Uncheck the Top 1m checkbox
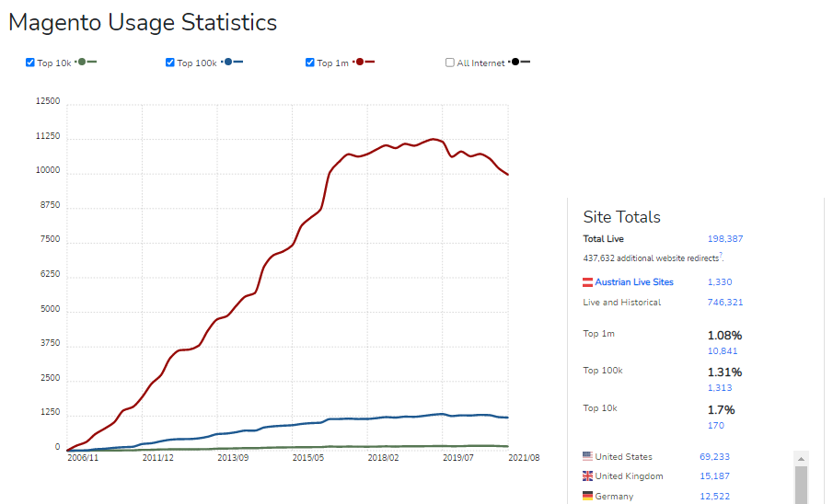Image resolution: width=833 pixels, height=504 pixels. [310, 63]
